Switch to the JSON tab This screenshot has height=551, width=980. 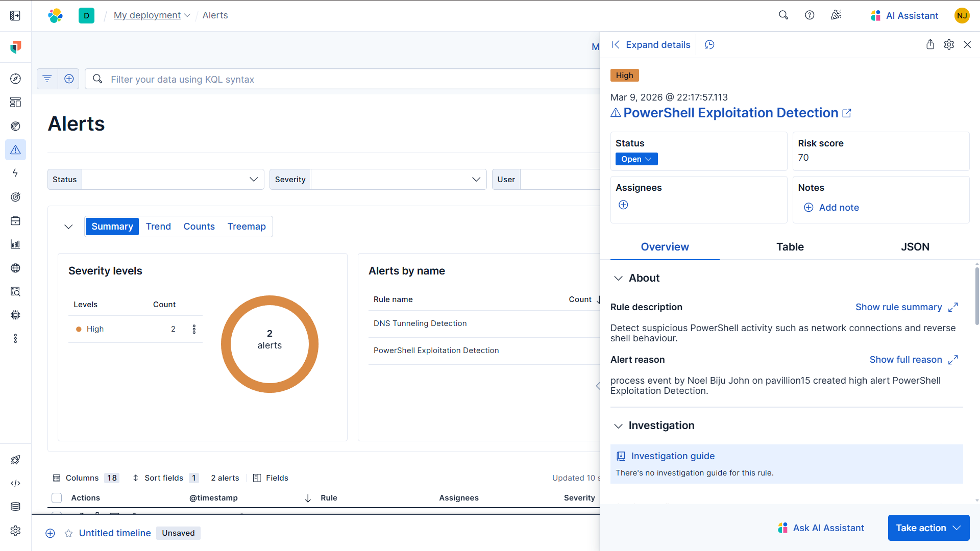[x=915, y=247]
